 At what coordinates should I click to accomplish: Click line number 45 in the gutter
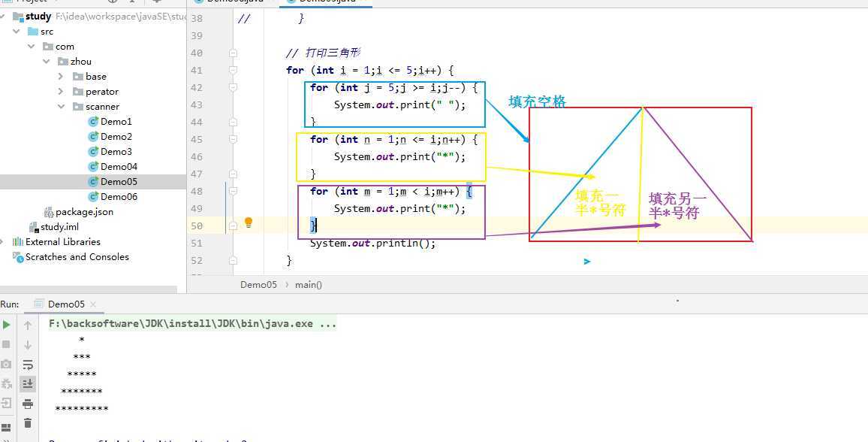coord(196,140)
